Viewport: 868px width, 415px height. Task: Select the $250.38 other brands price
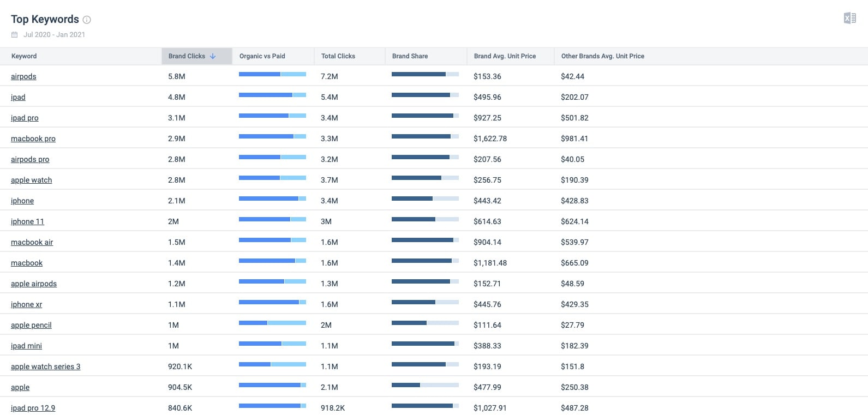coord(574,387)
